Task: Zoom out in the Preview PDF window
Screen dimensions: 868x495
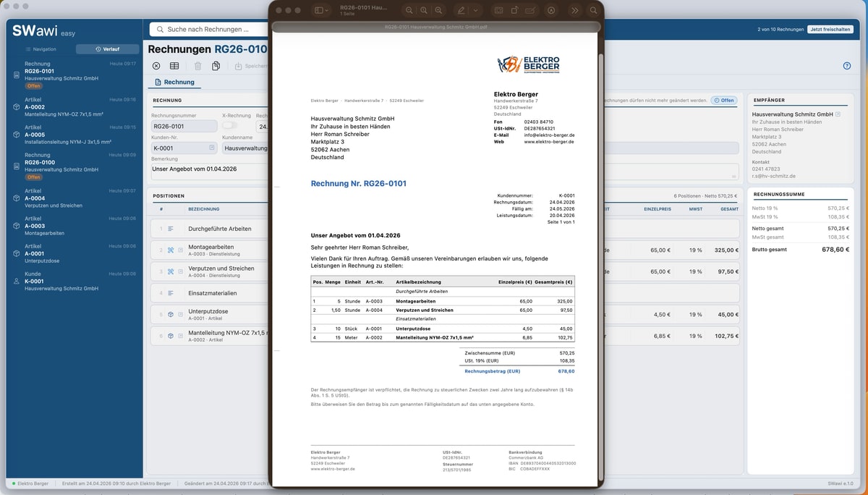Action: (410, 11)
